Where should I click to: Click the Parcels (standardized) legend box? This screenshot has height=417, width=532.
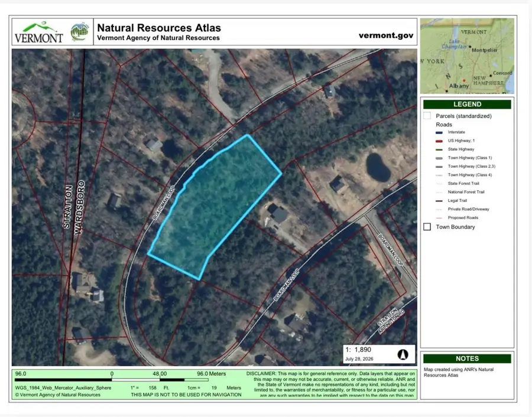pyautogui.click(x=427, y=116)
